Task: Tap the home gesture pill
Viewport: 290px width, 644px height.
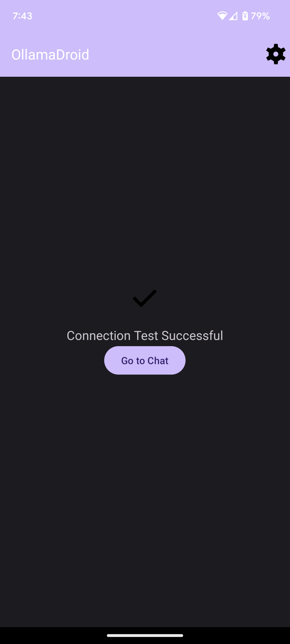Action: coord(145,635)
